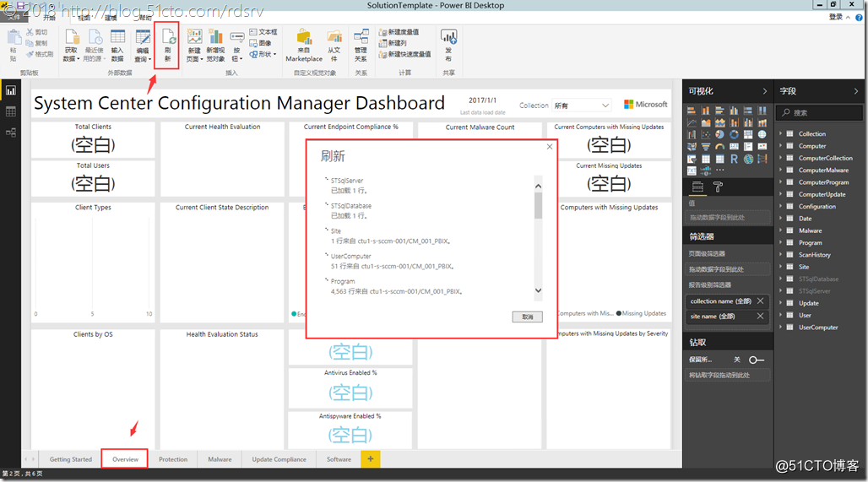868x482 pixels.
Task: Open the Getting Started page tab
Action: tap(71, 459)
